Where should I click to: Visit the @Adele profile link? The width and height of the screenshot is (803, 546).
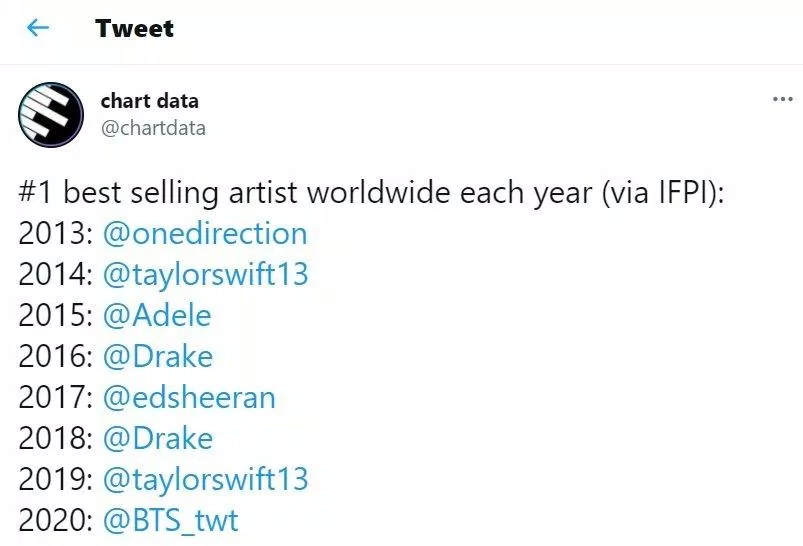click(157, 316)
